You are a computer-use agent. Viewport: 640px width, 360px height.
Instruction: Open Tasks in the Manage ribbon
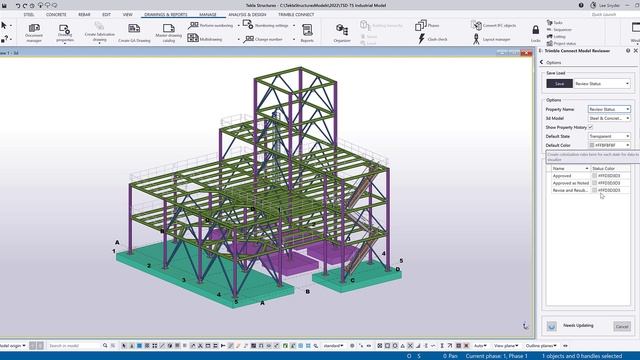(x=554, y=22)
